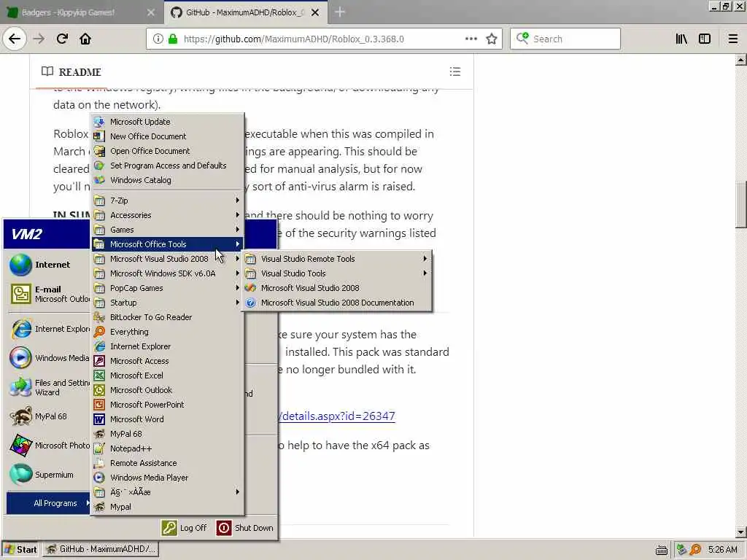Image resolution: width=747 pixels, height=560 pixels.
Task: Switch to the Badgers browser tab
Action: 82,12
